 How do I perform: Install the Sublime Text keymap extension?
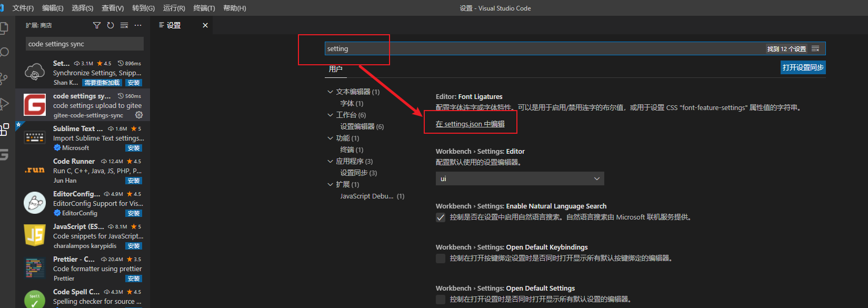coord(134,148)
